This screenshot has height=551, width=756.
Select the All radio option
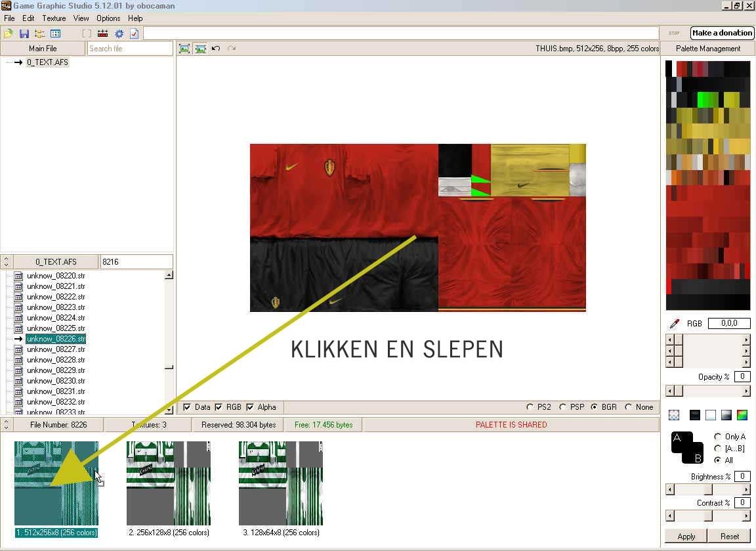[718, 460]
